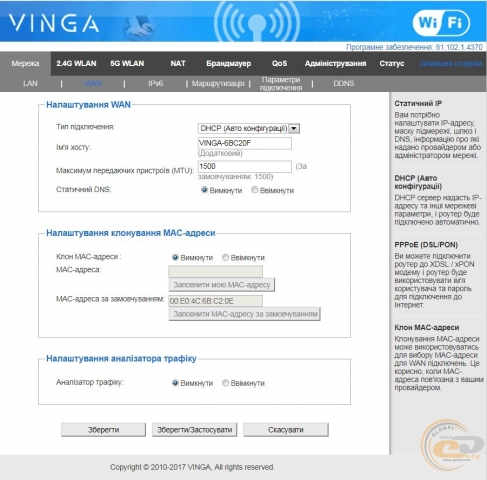
Task: Click the Copyright 2010-2017 VINGA footer text
Action: 192,467
